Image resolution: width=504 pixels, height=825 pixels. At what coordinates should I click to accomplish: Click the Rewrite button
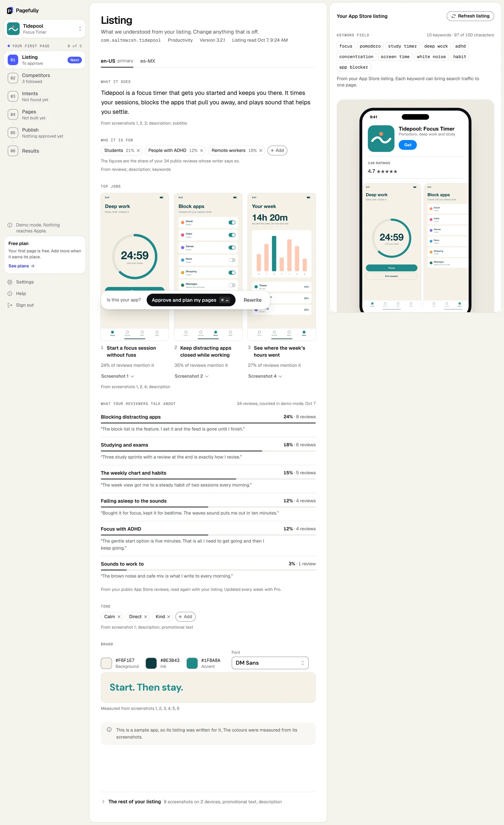point(252,300)
